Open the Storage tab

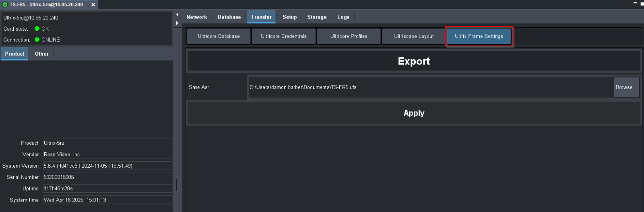[x=317, y=17]
